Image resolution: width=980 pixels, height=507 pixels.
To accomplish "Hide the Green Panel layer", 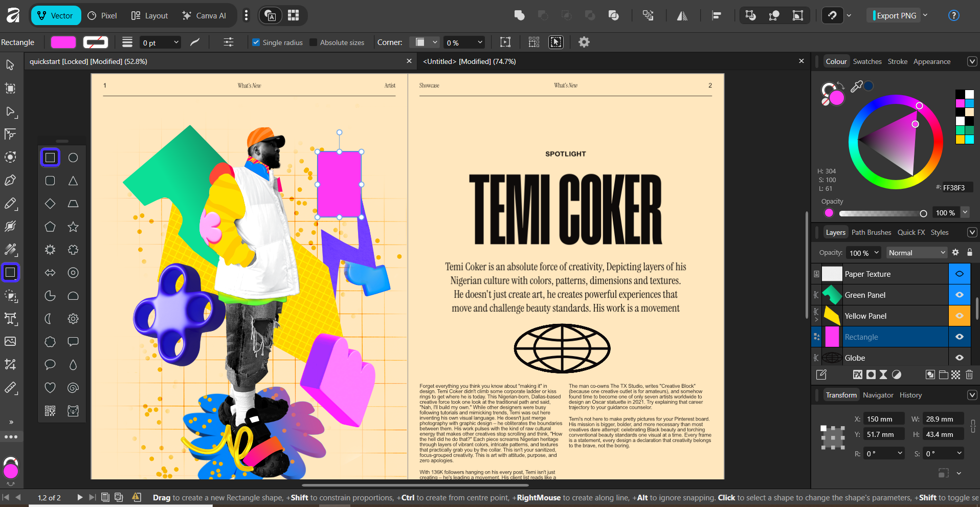I will tap(959, 295).
